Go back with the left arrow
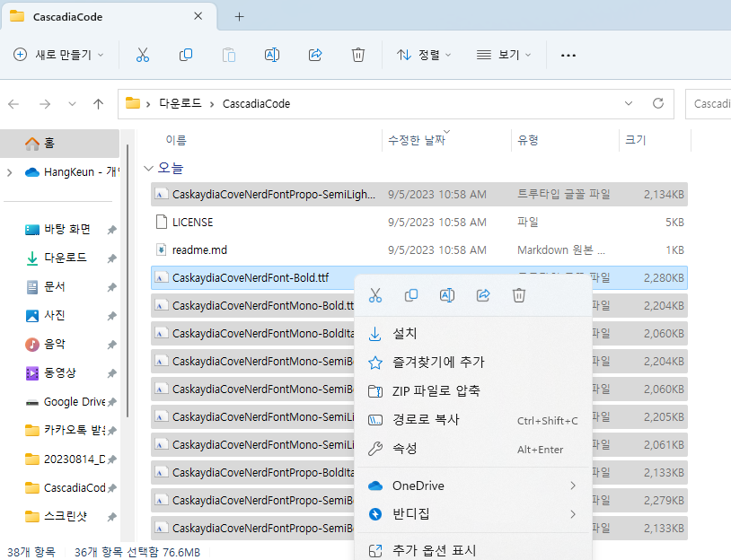 coord(13,104)
